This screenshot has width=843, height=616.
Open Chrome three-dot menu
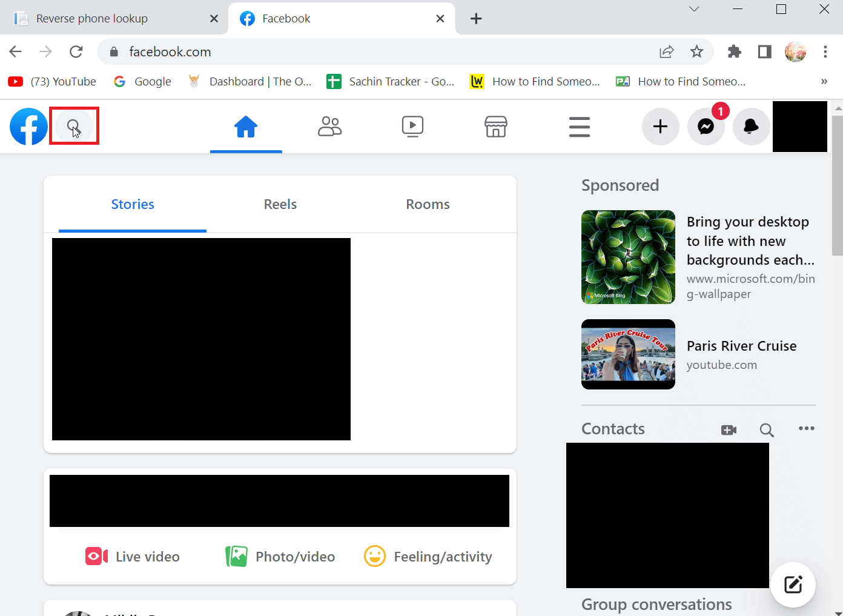(x=825, y=51)
